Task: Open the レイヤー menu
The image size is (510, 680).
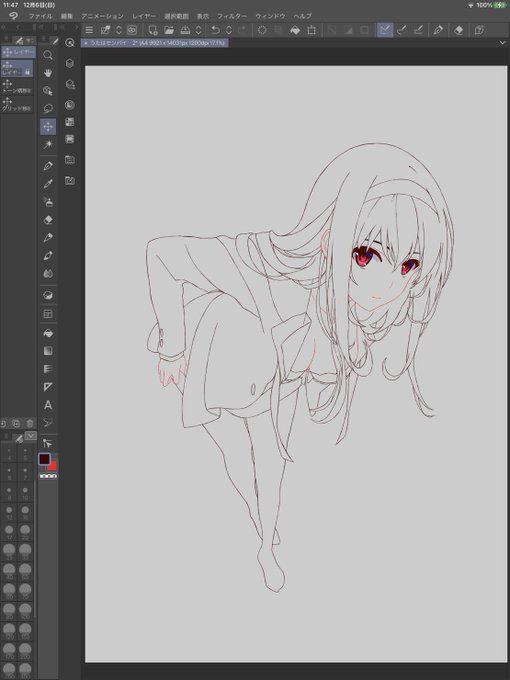Action: coord(144,16)
